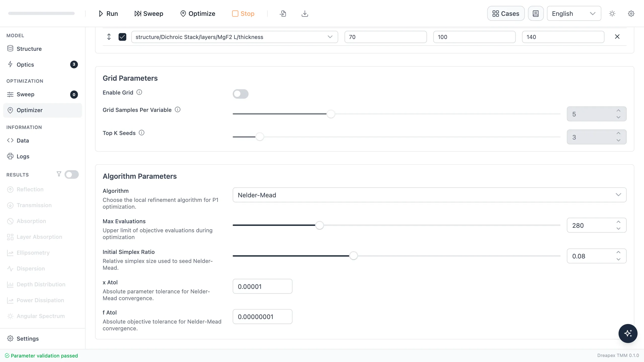Viewport: 644px width, 362px height.
Task: Click the Sweep badge showing 0
Action: (x=74, y=95)
